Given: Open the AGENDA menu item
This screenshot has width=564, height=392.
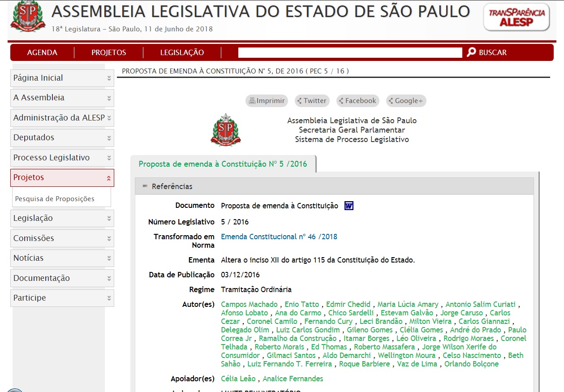Looking at the screenshot, I should (x=42, y=52).
